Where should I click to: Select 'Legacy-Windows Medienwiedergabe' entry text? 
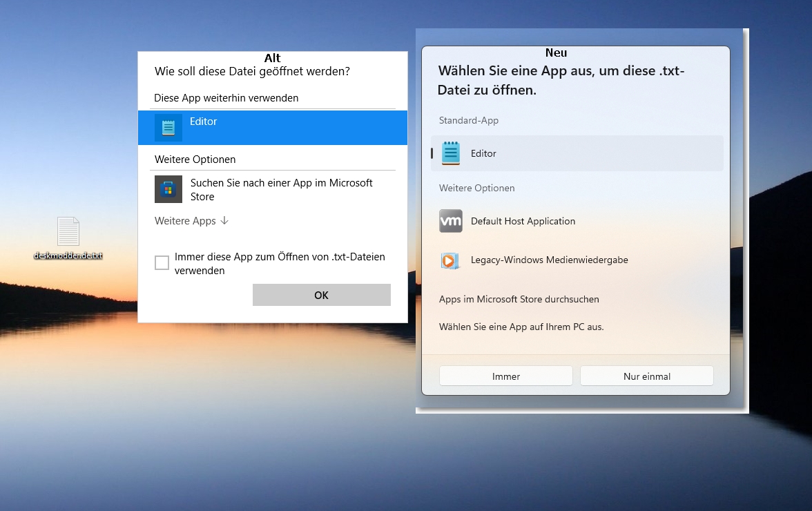[x=550, y=260]
